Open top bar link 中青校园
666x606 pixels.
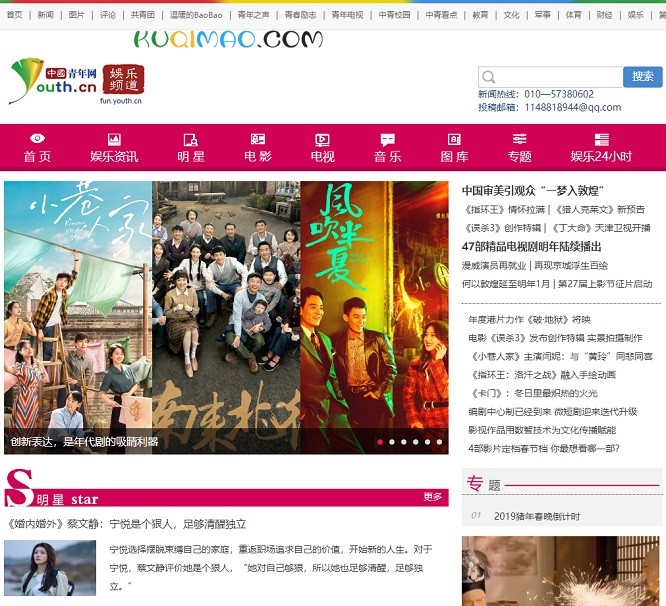click(x=395, y=15)
